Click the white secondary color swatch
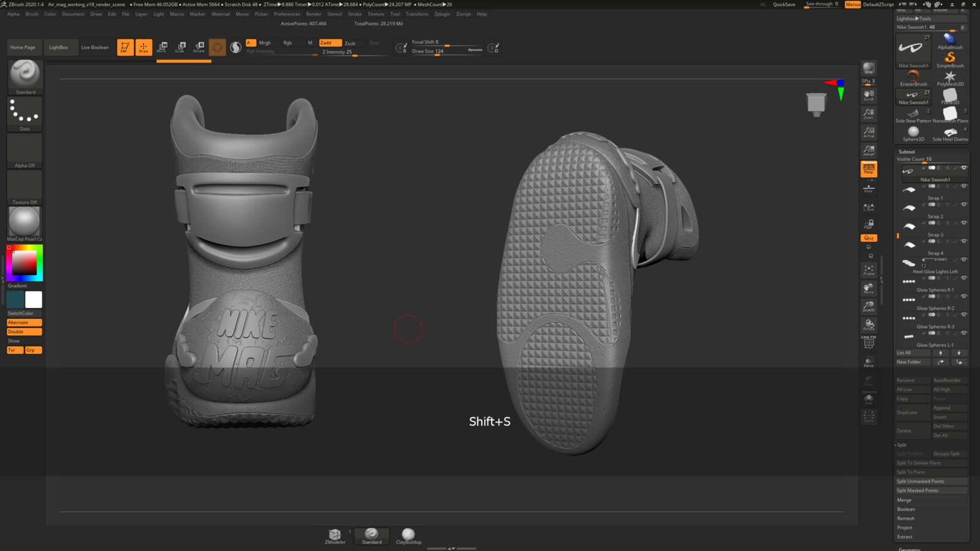The height and width of the screenshot is (551, 980). (x=34, y=299)
